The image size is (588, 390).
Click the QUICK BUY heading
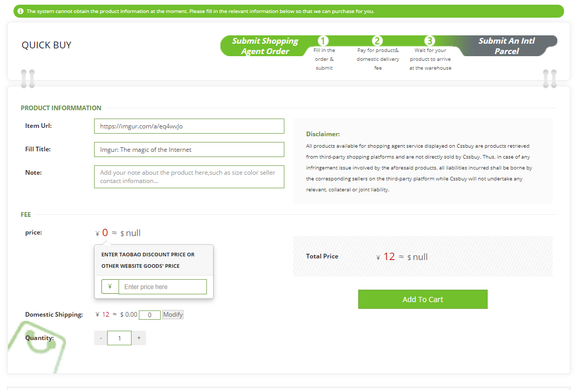(x=46, y=45)
